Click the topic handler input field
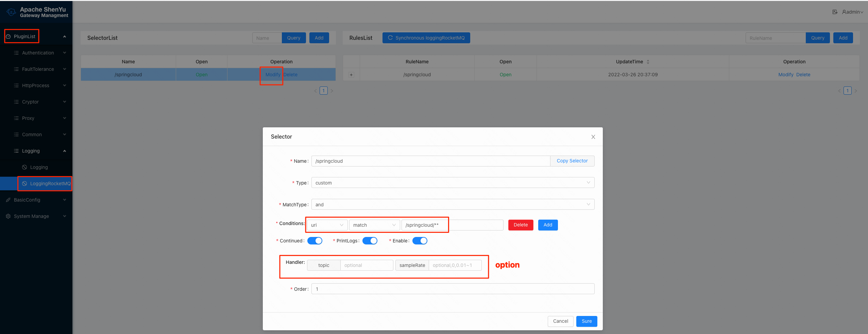Image resolution: width=868 pixels, height=334 pixels. (366, 265)
